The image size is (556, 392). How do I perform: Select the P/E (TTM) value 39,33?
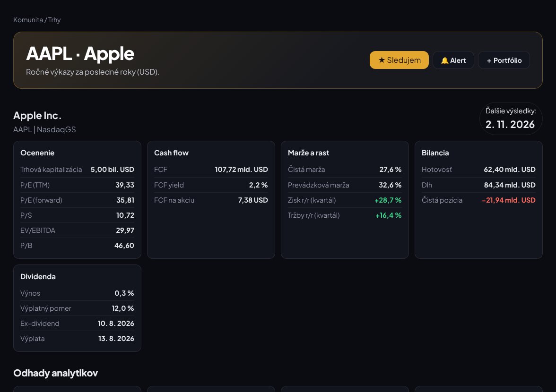(x=125, y=185)
